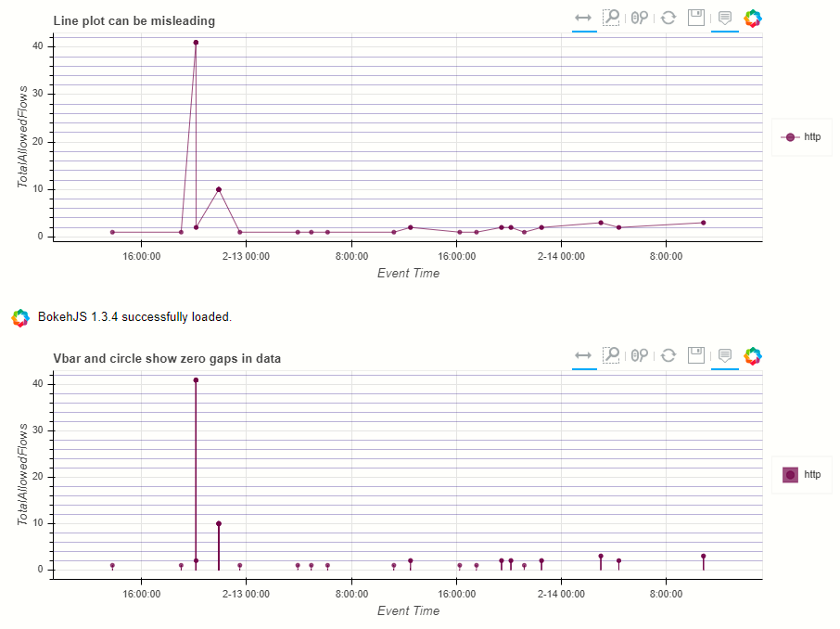The image size is (840, 629).
Task: Toggle http series in bottom chart legend
Action: 801,475
